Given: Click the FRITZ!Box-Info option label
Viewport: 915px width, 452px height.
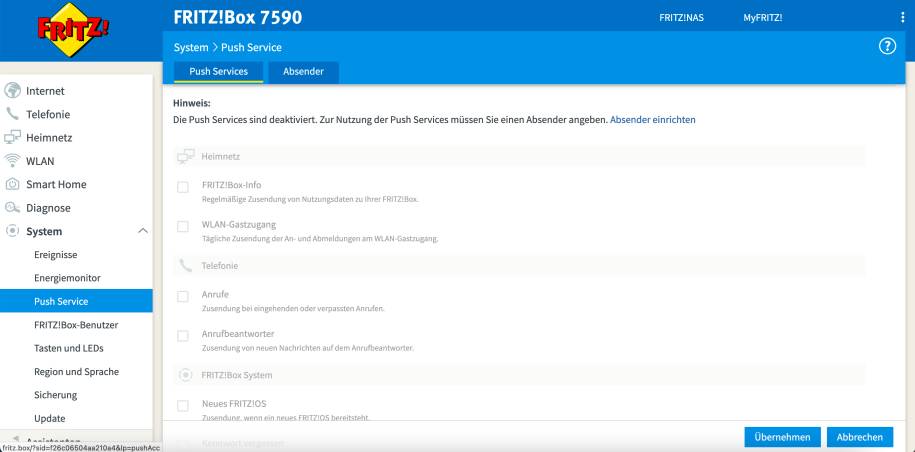Looking at the screenshot, I should click(232, 185).
